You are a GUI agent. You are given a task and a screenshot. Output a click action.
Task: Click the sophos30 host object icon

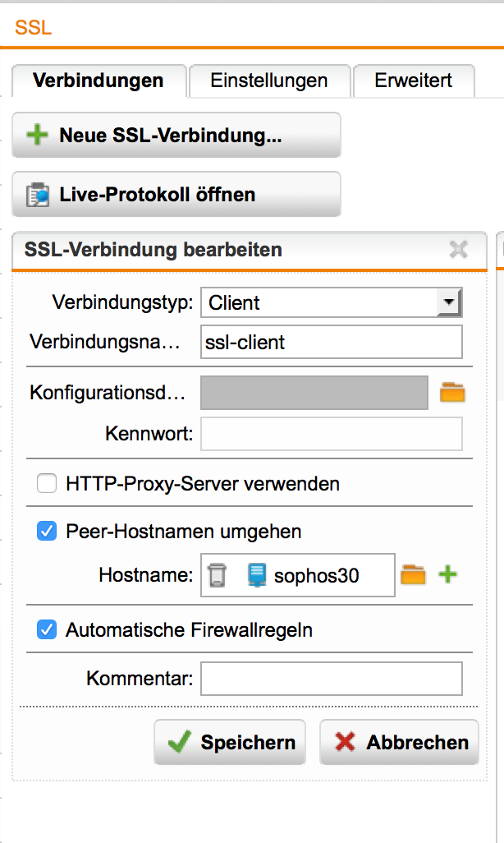(x=257, y=575)
